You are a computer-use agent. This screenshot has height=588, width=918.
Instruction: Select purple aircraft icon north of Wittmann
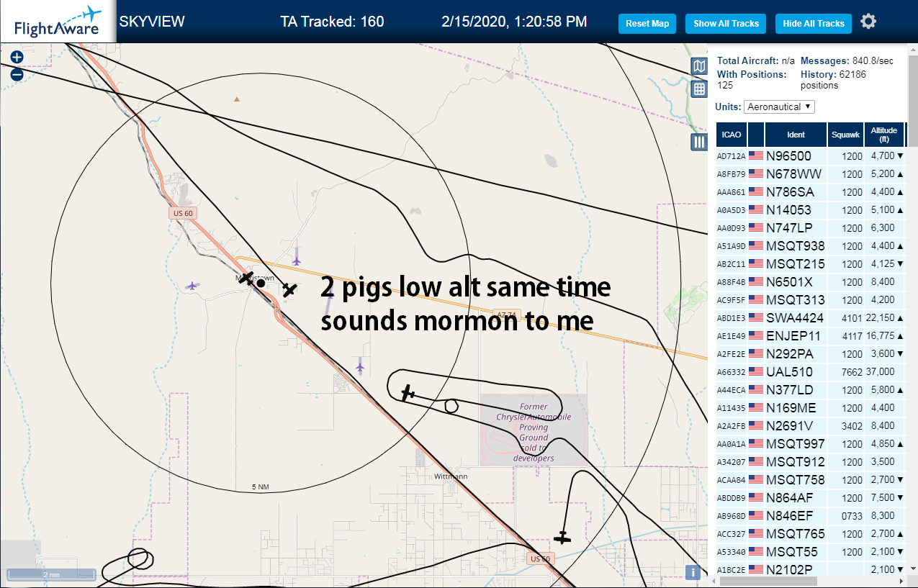click(360, 366)
